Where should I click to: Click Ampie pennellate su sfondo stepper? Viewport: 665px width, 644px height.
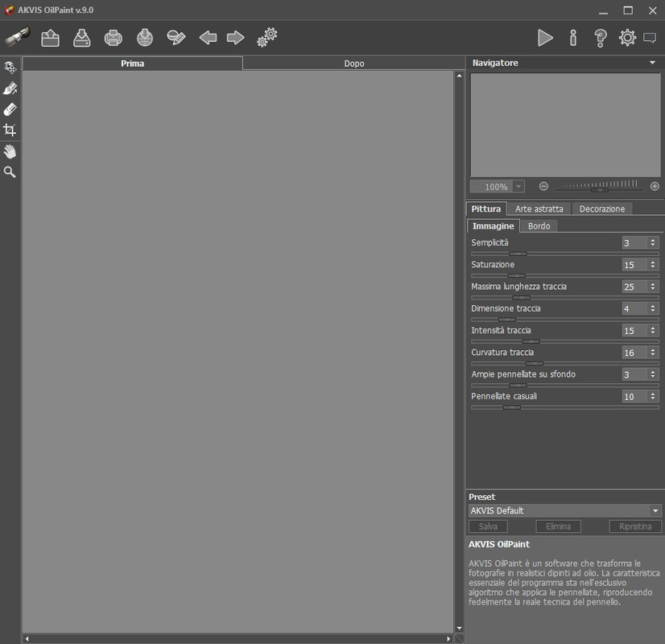click(x=653, y=374)
